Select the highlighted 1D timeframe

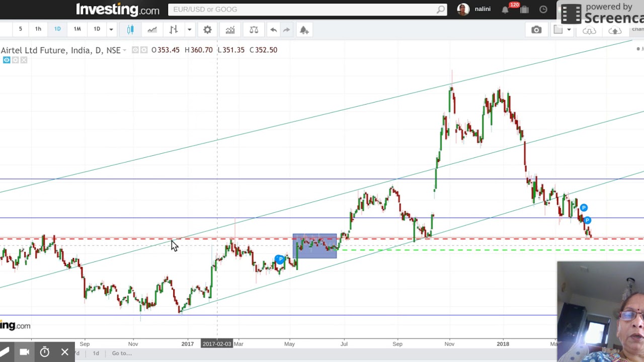pos(57,29)
